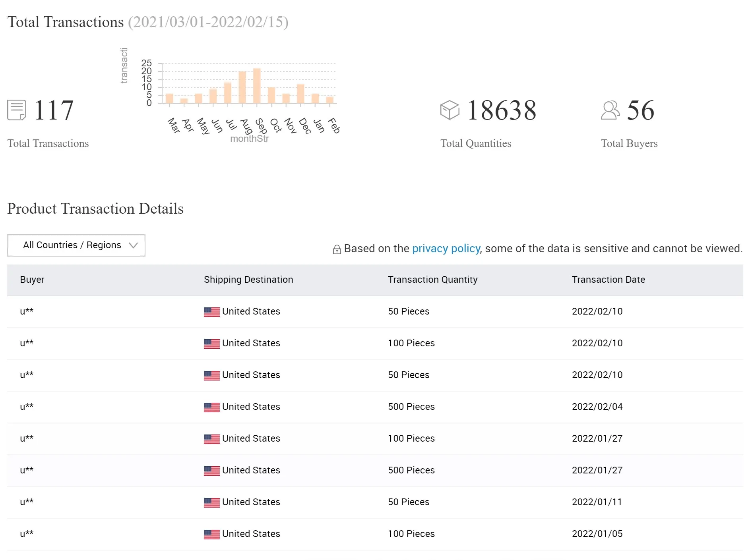Click the US flag in the 500 Pieces 2022/02/04 row
Screen dimensions: 748x560
click(x=211, y=407)
